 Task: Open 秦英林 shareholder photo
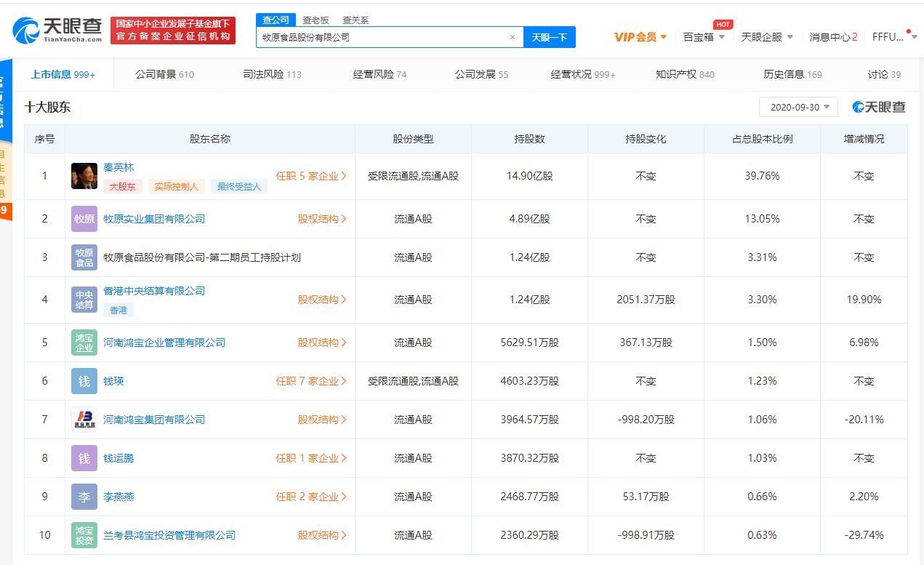click(84, 176)
